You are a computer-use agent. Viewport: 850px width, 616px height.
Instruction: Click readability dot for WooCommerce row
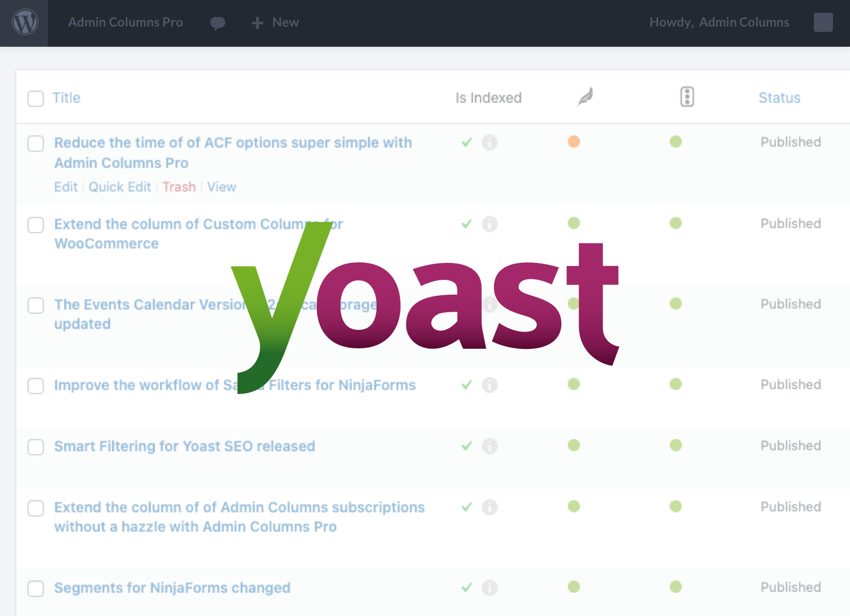[x=574, y=223]
